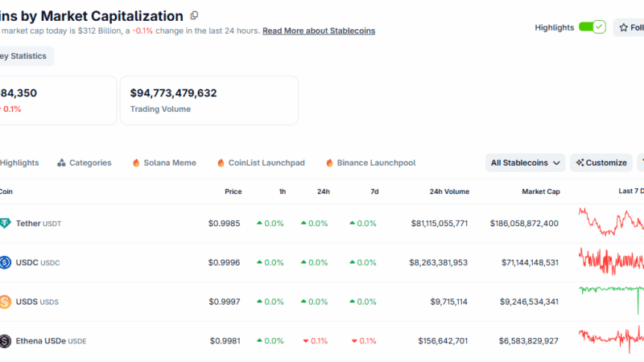Screen dimensions: 644x362
Task: Click USDC market cap $71,144,148,531
Action: tap(530, 263)
